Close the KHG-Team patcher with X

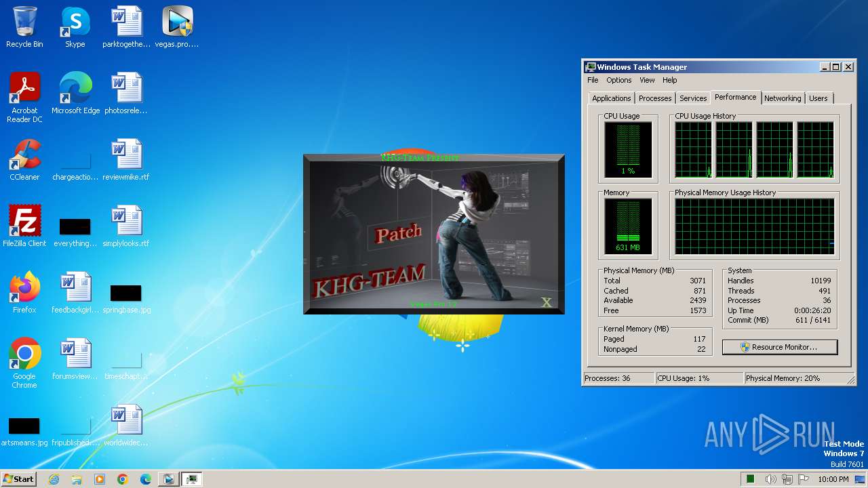[x=547, y=302]
